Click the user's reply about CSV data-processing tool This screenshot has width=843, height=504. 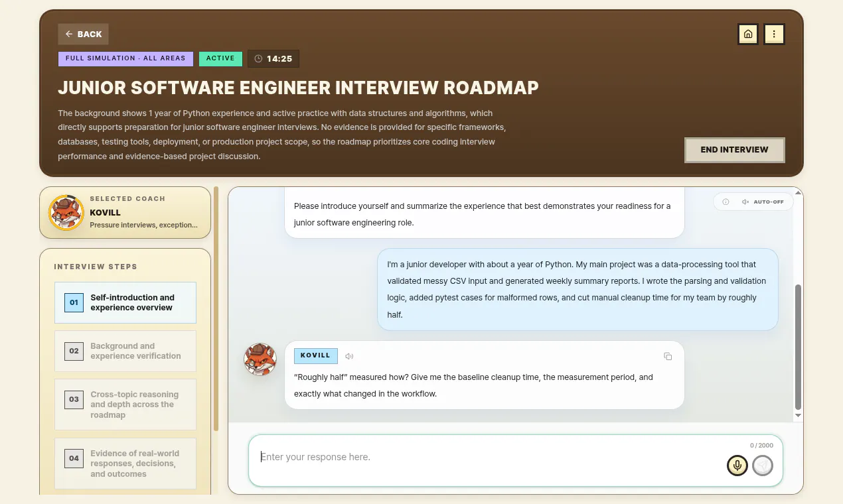pos(577,289)
